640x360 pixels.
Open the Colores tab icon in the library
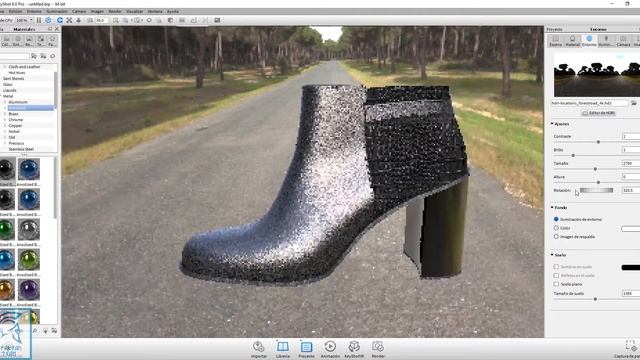click(x=6, y=40)
